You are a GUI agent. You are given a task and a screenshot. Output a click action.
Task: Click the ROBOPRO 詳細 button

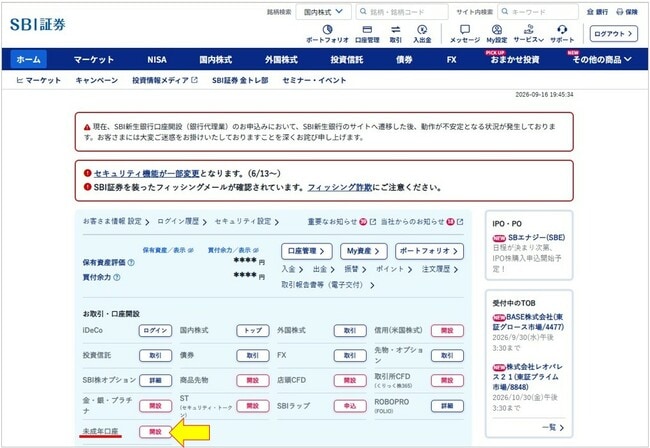pos(447,406)
